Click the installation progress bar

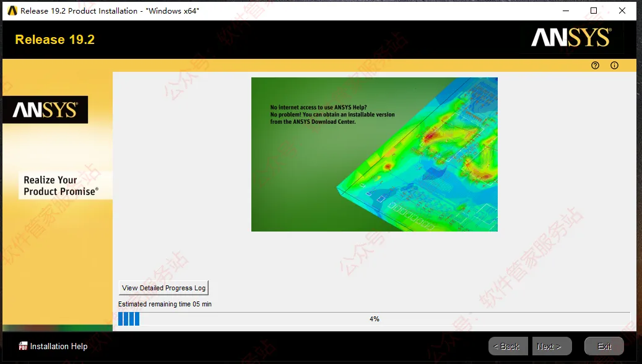(x=374, y=319)
